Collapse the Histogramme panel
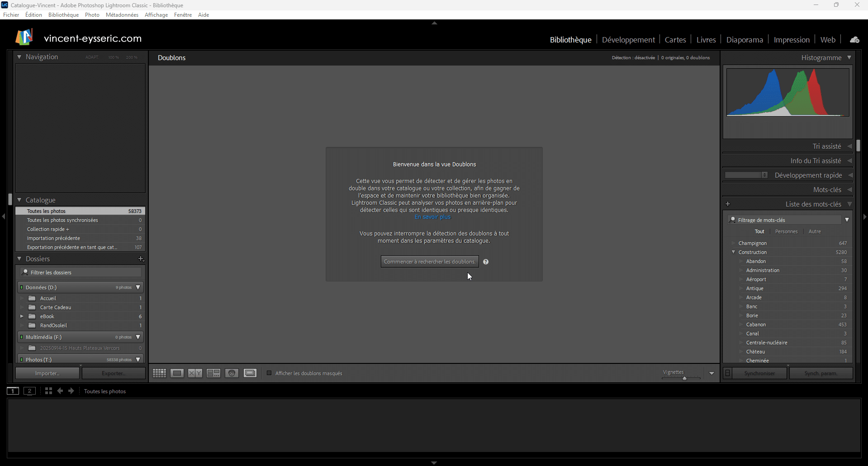Viewport: 868px width, 466px height. [x=849, y=57]
